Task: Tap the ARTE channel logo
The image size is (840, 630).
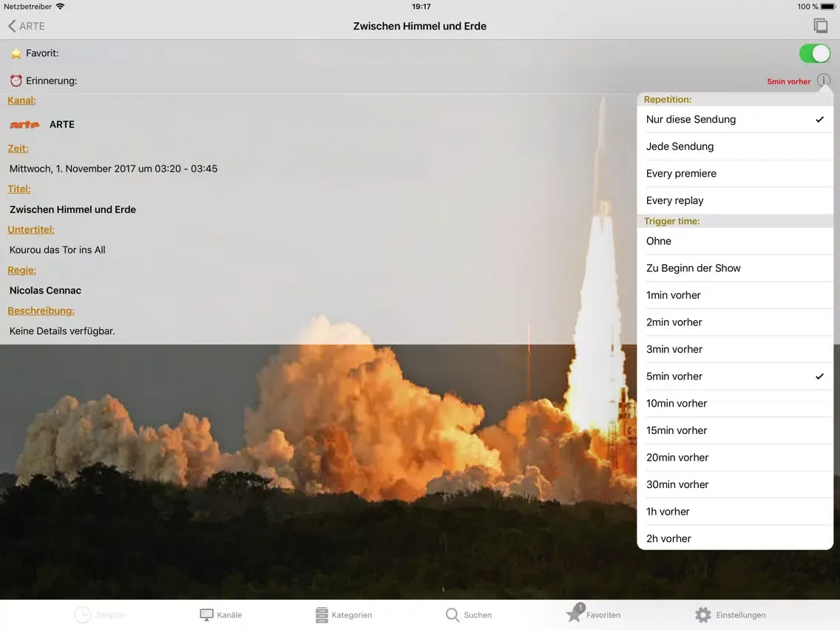Action: (x=24, y=124)
